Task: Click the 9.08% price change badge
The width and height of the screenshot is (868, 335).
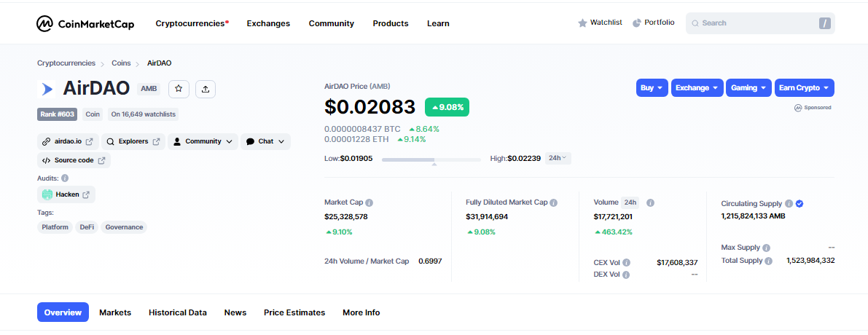Action: coord(447,107)
